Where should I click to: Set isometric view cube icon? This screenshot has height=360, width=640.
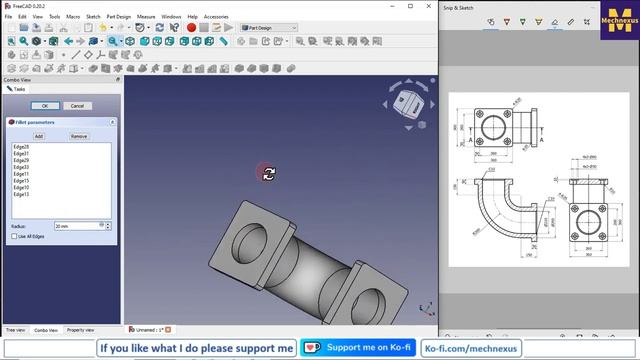pos(130,41)
